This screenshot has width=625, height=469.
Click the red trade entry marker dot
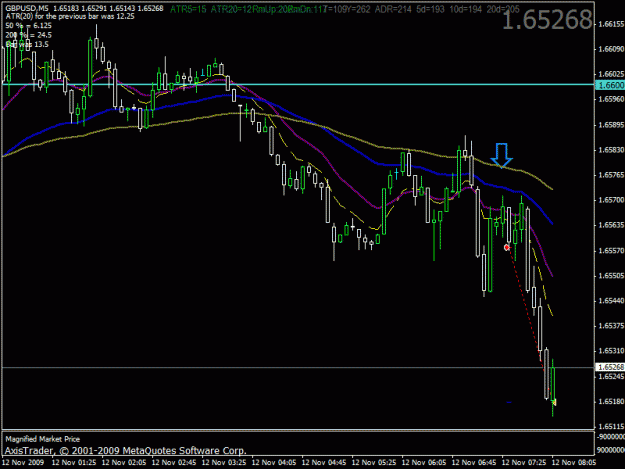(x=507, y=247)
